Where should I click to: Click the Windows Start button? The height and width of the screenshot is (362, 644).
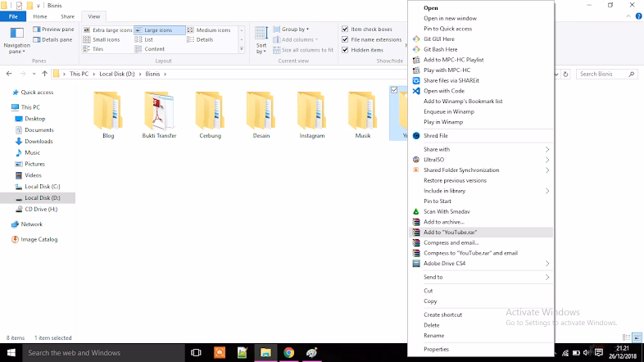pyautogui.click(x=11, y=352)
